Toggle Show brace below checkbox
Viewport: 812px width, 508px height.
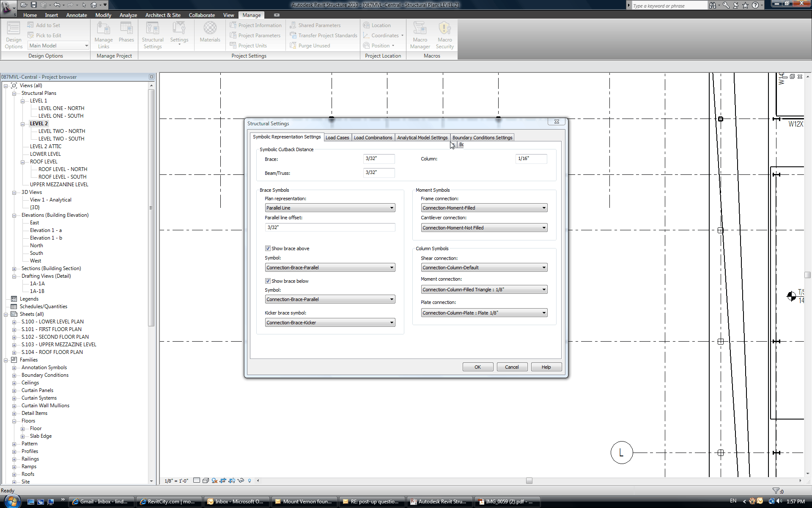[268, 281]
